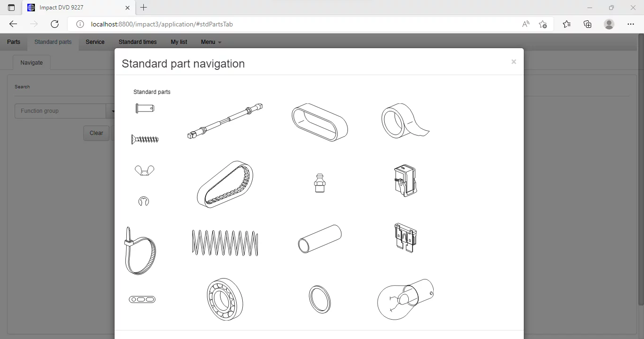Switch to the Service tab
Screen dimensions: 644x339
click(x=95, y=42)
